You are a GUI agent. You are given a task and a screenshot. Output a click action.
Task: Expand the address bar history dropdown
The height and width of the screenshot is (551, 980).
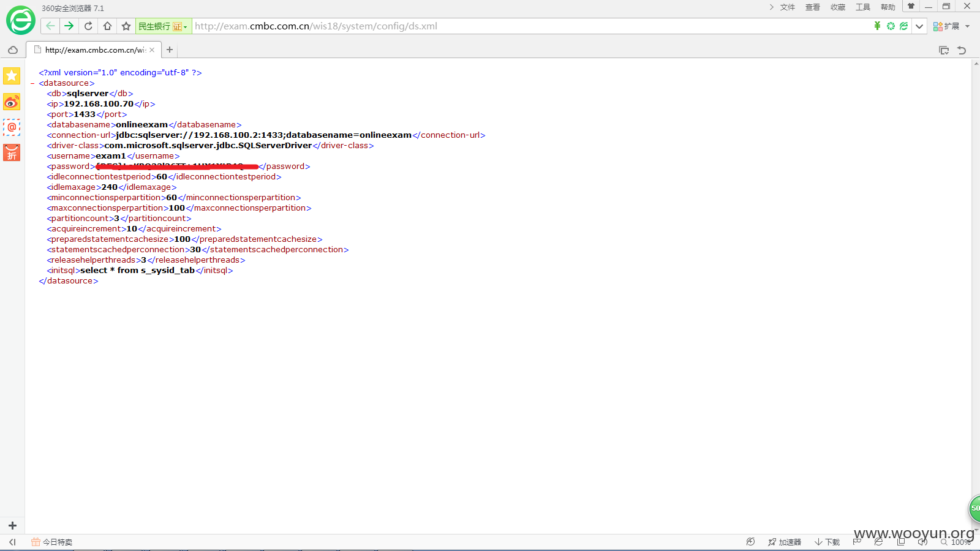click(919, 26)
